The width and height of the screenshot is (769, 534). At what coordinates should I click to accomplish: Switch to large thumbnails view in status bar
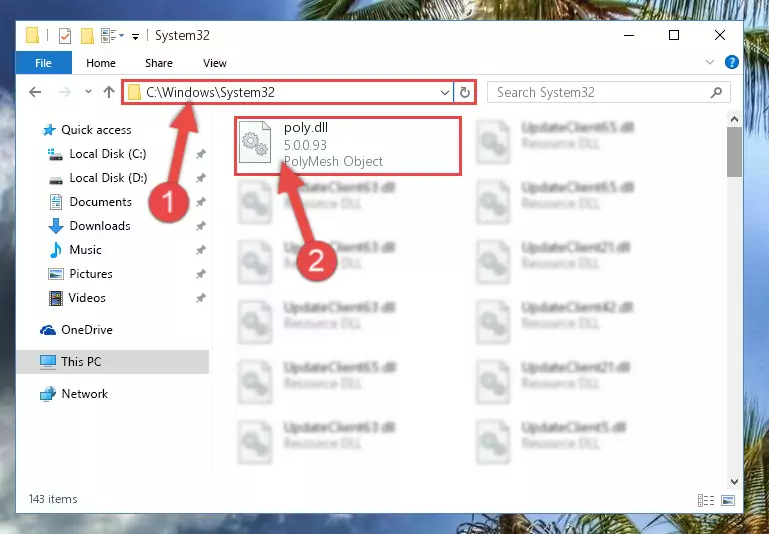728,500
